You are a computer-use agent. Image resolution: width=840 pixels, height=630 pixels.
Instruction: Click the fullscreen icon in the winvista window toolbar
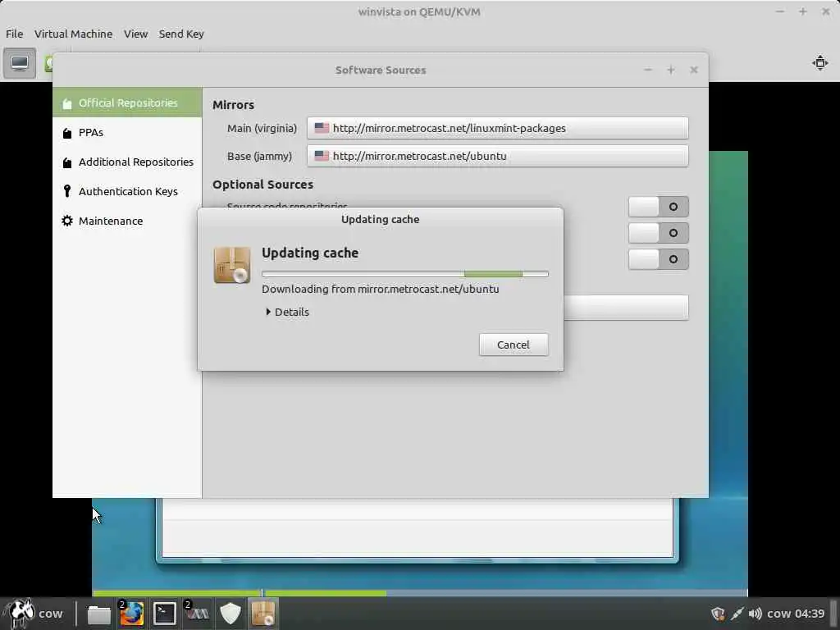pyautogui.click(x=819, y=62)
